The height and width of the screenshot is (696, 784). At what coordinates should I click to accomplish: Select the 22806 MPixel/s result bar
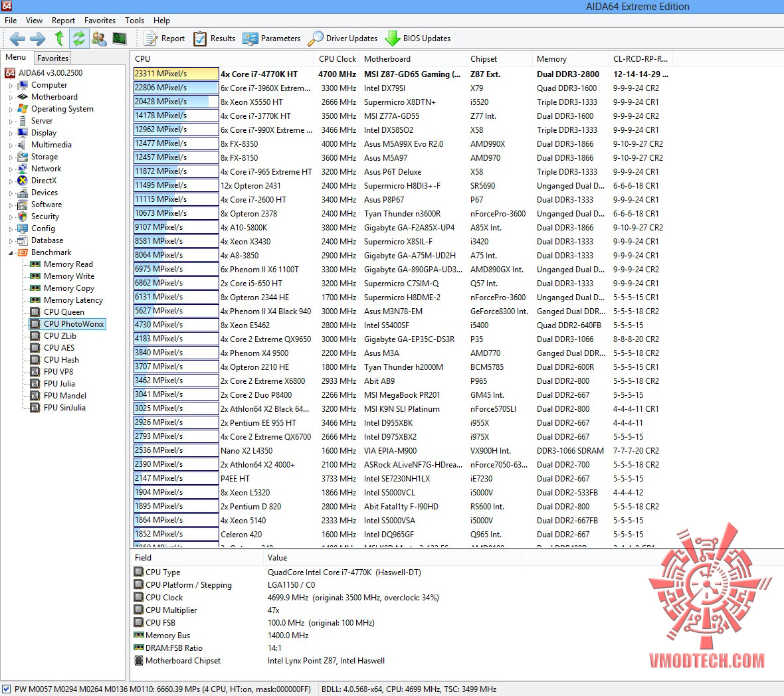point(176,88)
